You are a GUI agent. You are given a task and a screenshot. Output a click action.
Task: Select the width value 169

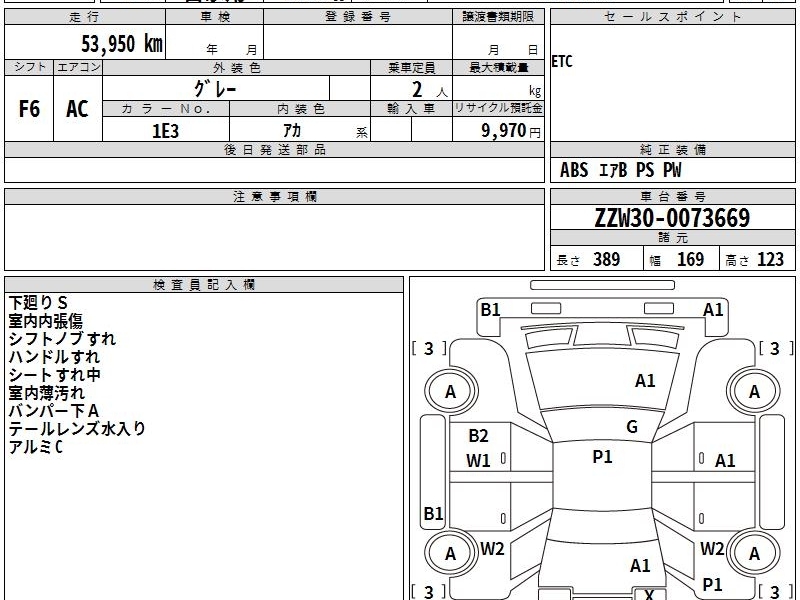click(x=690, y=260)
